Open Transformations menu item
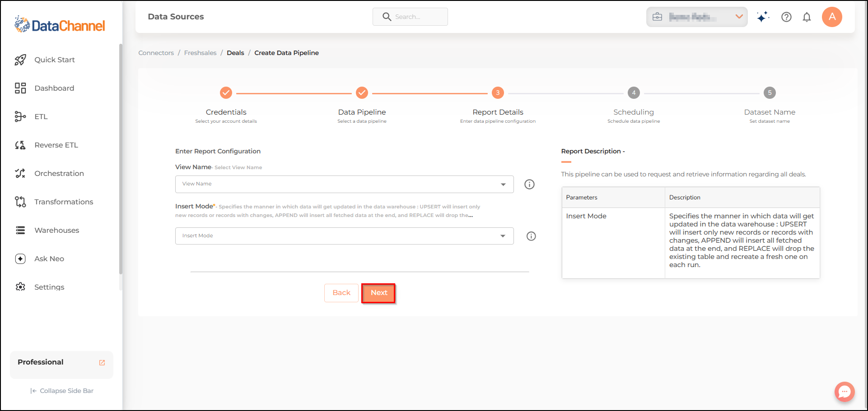The height and width of the screenshot is (411, 868). [64, 202]
